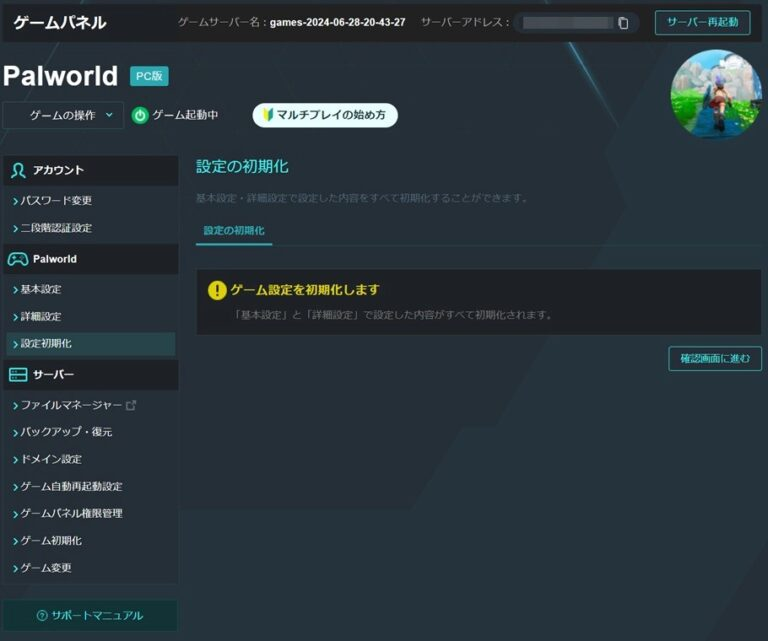Click the PC版 badge
Viewport: 768px width, 641px height.
[149, 76]
